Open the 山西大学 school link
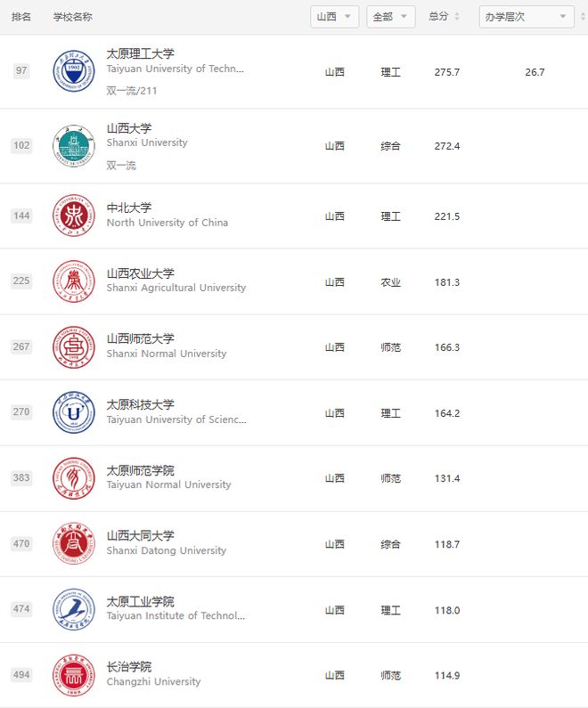The width and height of the screenshot is (588, 708). click(x=129, y=128)
